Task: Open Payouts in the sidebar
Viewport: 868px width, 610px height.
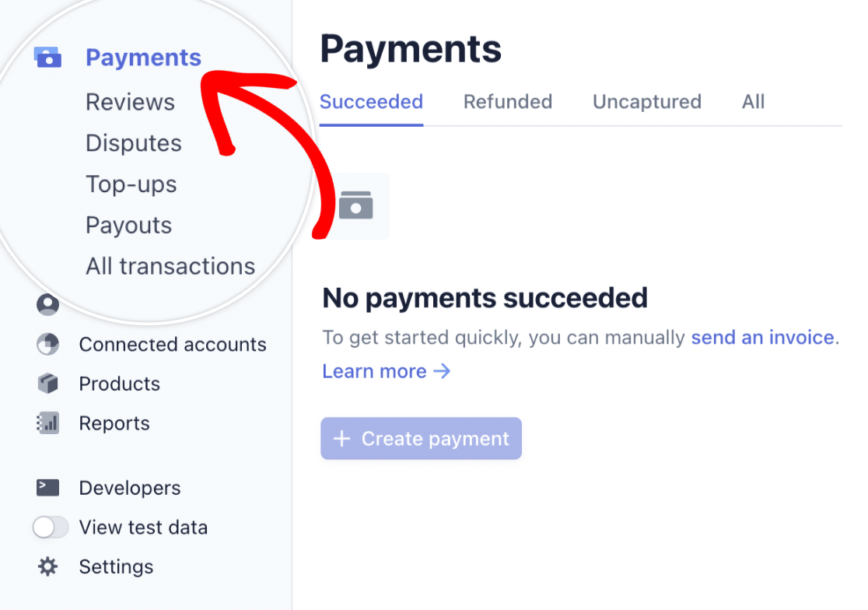Action: point(128,226)
